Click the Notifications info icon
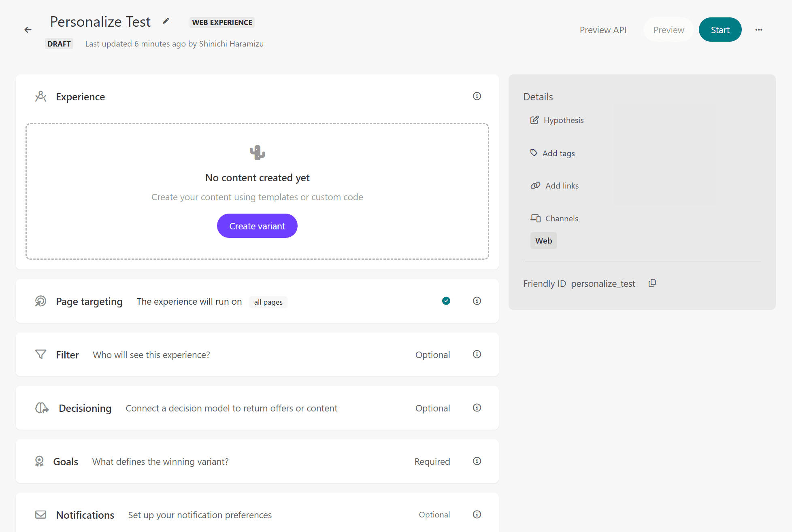The image size is (792, 532). point(477,515)
